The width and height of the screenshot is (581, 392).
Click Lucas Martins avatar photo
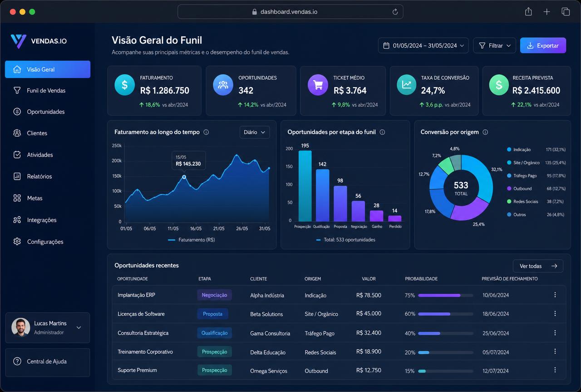[x=20, y=327]
